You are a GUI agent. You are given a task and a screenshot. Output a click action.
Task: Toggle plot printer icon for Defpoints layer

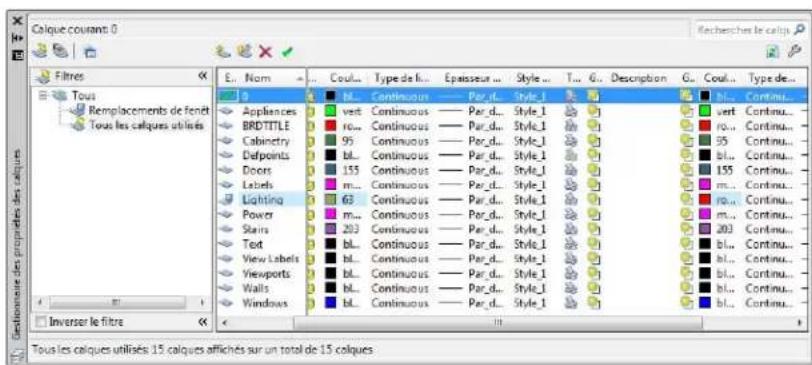(x=570, y=155)
